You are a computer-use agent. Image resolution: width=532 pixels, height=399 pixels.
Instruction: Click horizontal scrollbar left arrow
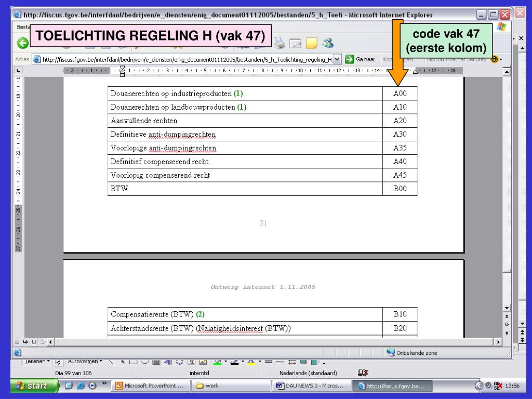click(50, 342)
